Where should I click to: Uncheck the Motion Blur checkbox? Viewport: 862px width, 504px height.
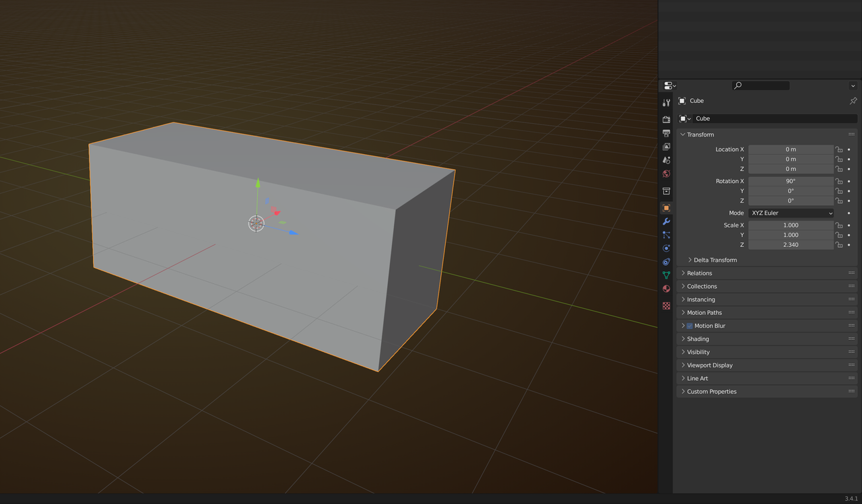pyautogui.click(x=690, y=326)
